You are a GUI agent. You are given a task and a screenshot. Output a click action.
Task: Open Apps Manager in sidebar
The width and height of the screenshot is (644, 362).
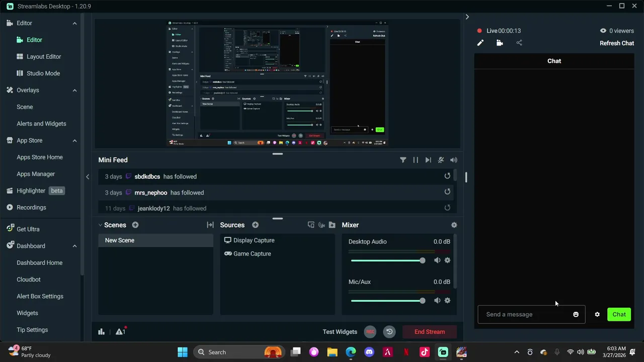coord(36,174)
